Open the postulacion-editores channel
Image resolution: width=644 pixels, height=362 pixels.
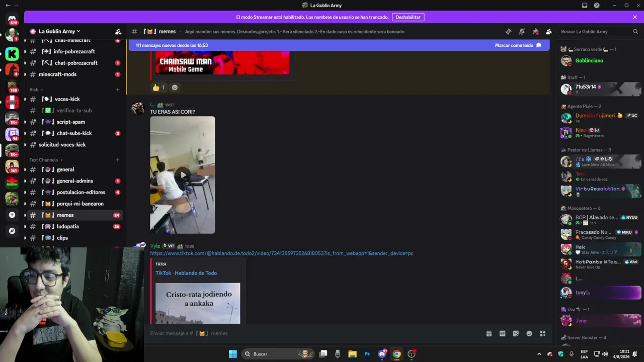click(74, 192)
